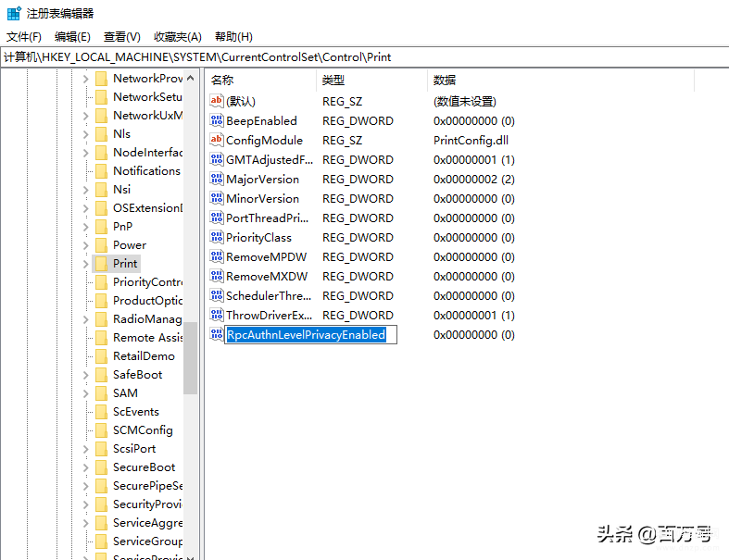
Task: Click the ConfigModule string value icon
Action: (217, 140)
